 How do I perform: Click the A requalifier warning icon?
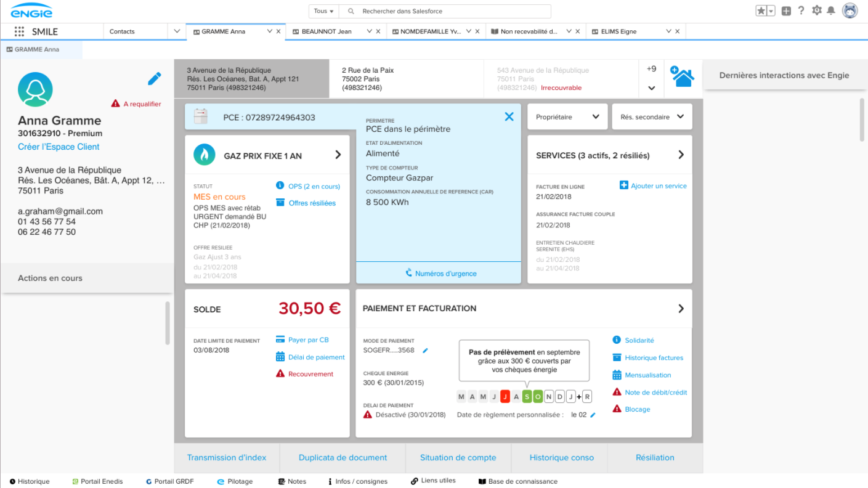115,104
